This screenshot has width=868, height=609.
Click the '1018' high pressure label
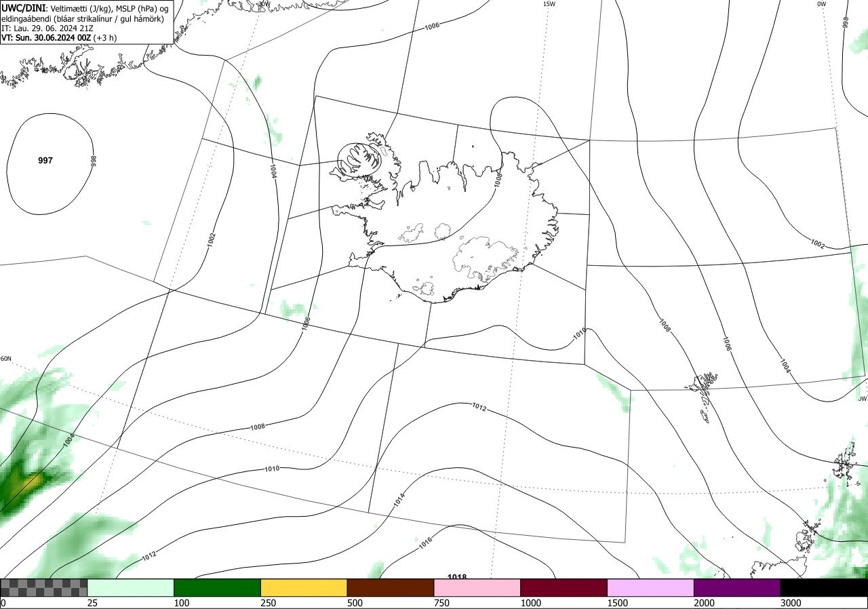[457, 577]
